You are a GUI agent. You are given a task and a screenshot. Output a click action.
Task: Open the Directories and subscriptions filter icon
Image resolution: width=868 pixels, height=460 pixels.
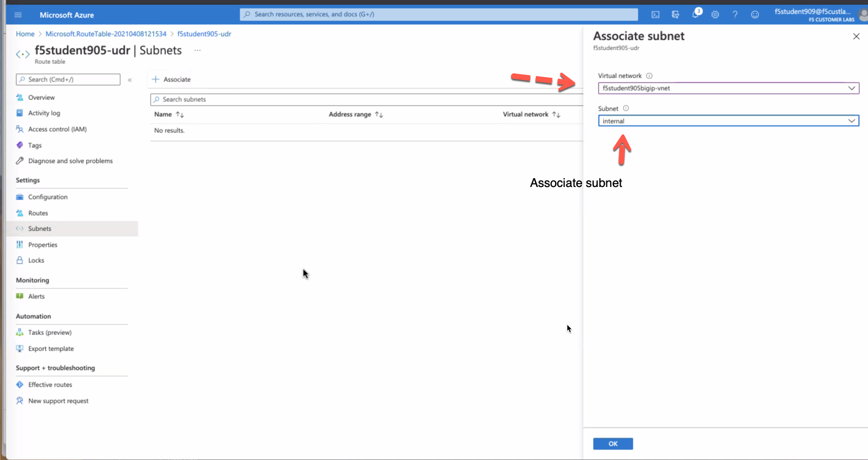tap(675, 15)
